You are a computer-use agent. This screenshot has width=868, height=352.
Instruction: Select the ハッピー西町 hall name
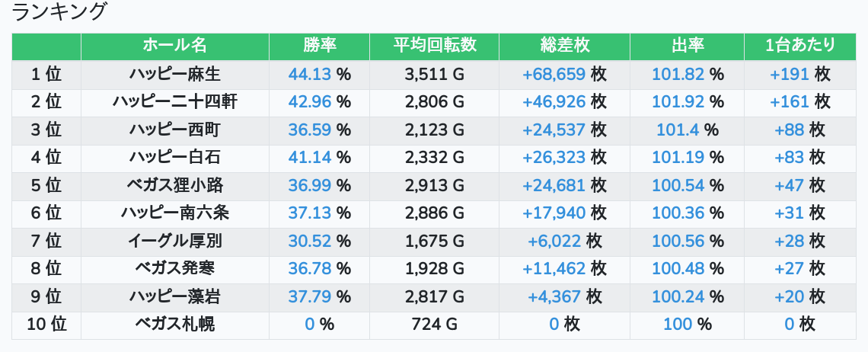click(x=174, y=130)
